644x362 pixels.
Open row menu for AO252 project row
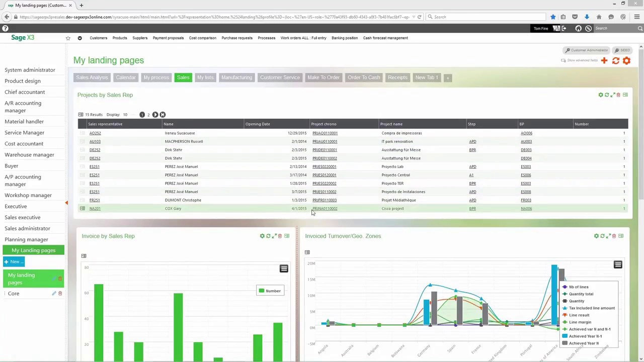coord(83,133)
